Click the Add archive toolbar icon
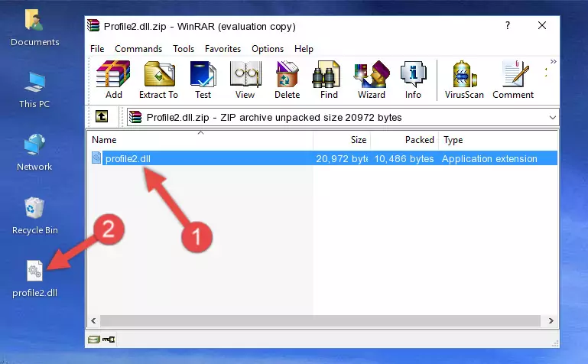The image size is (588, 364). tap(113, 80)
